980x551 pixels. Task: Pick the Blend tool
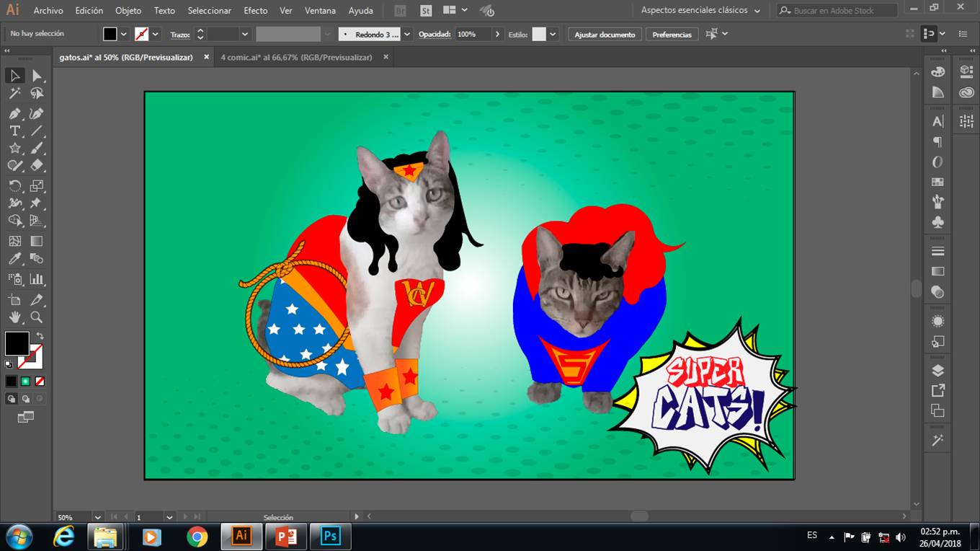[x=37, y=259]
